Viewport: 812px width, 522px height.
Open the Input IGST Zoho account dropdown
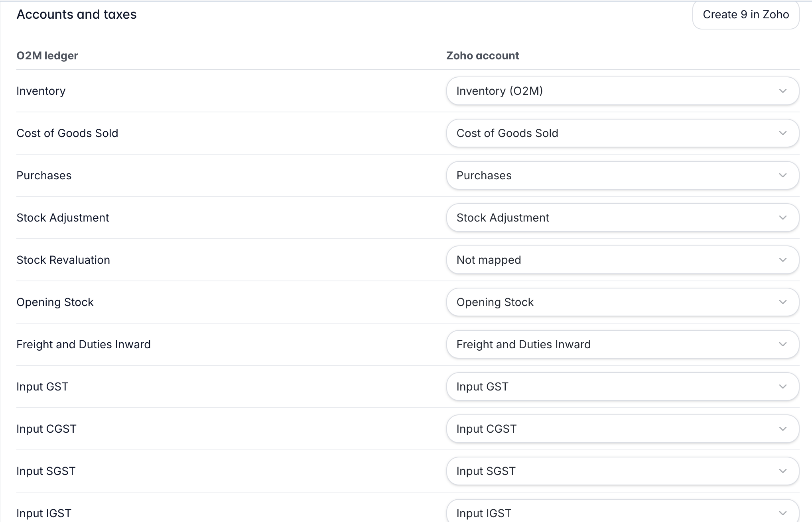623,512
